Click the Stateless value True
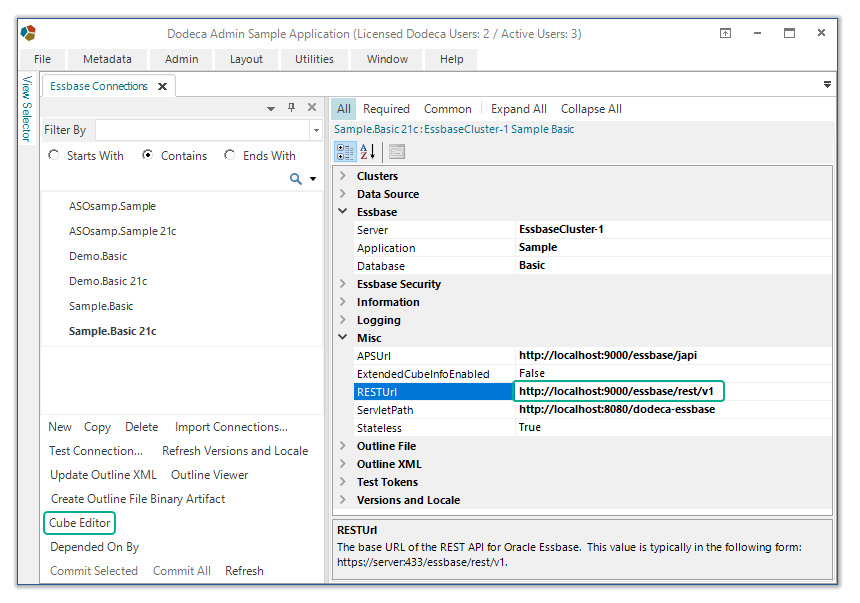The width and height of the screenshot is (860, 603). click(x=530, y=427)
